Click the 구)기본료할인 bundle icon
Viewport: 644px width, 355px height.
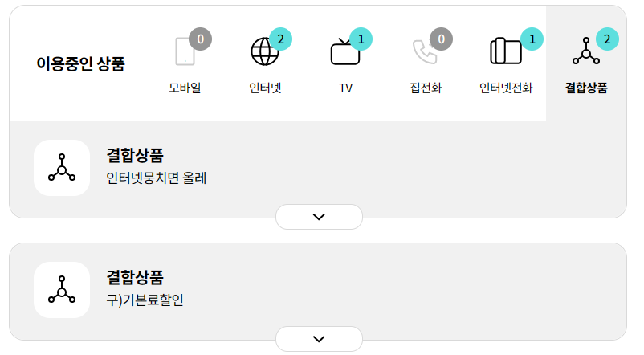[x=62, y=290]
